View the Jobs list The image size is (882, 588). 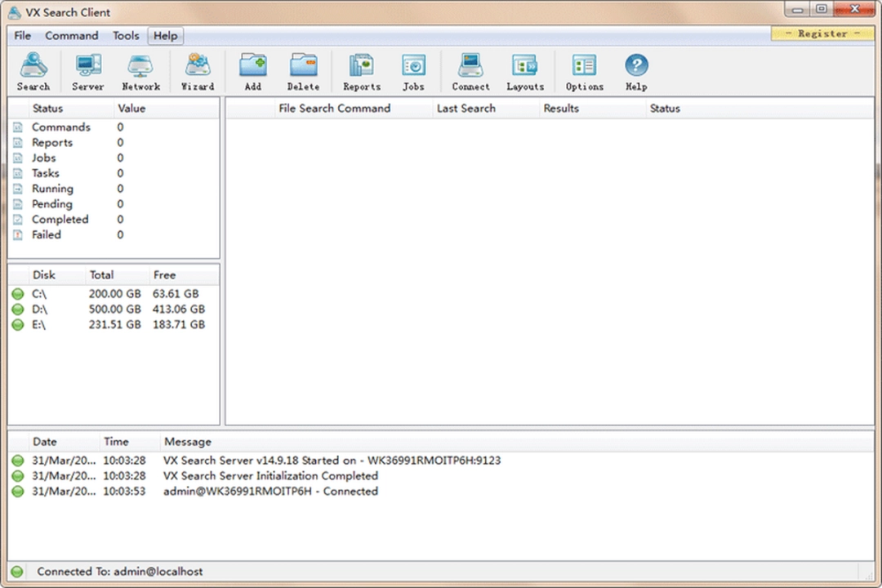413,71
